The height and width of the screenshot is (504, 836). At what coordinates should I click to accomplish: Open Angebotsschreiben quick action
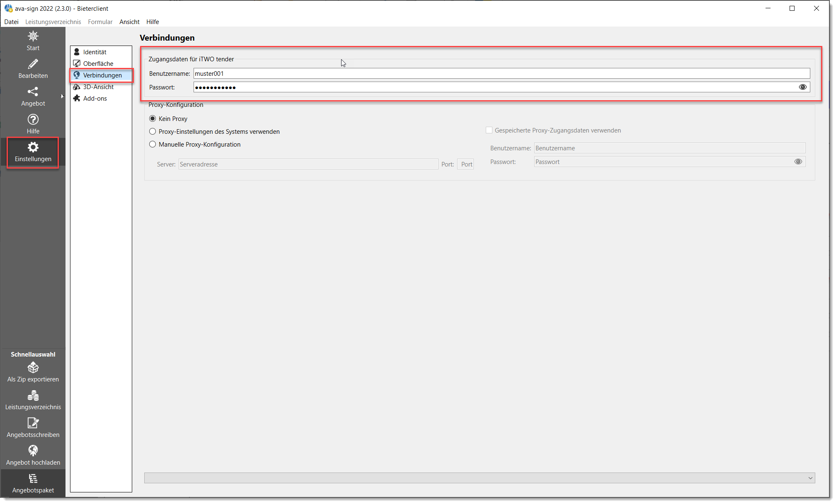33,428
